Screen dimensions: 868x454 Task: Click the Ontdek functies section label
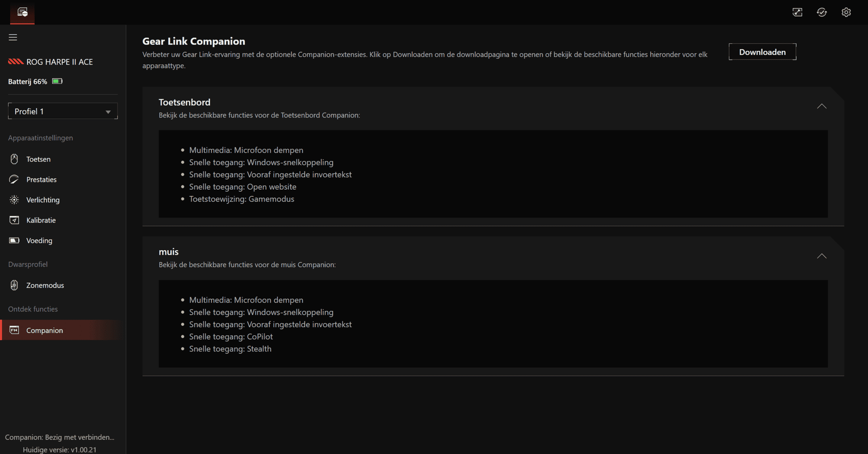(33, 309)
